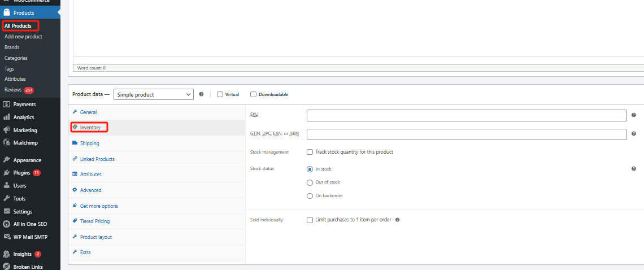Click the help icon for Stock status
This screenshot has height=270, width=644.
click(634, 168)
